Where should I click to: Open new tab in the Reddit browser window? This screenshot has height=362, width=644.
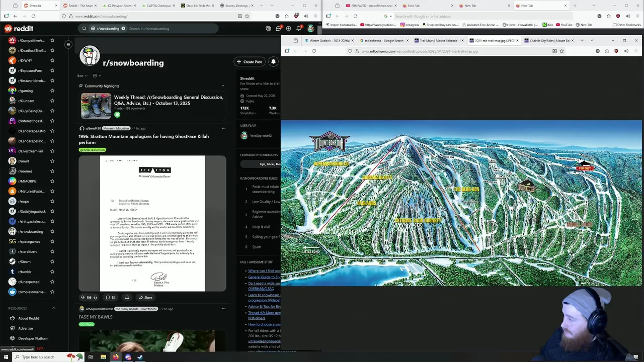pos(262,6)
